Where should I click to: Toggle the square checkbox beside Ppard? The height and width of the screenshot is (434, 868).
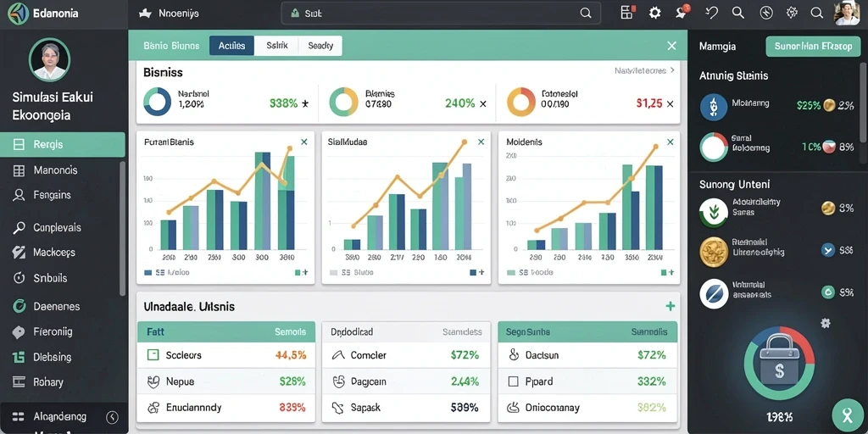click(x=513, y=381)
